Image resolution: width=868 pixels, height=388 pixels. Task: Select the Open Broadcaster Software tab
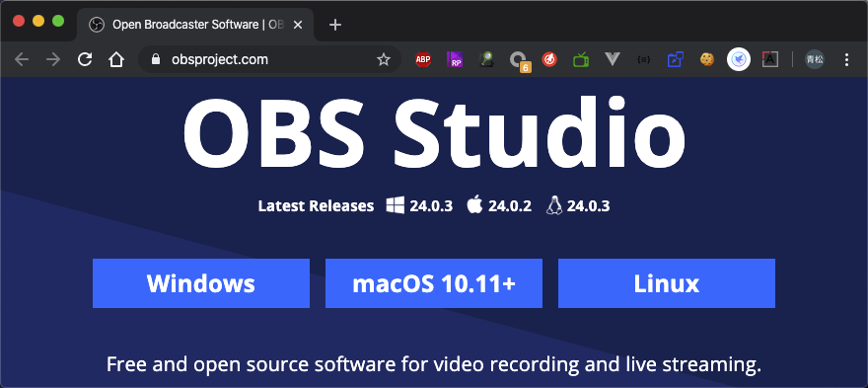click(195, 25)
